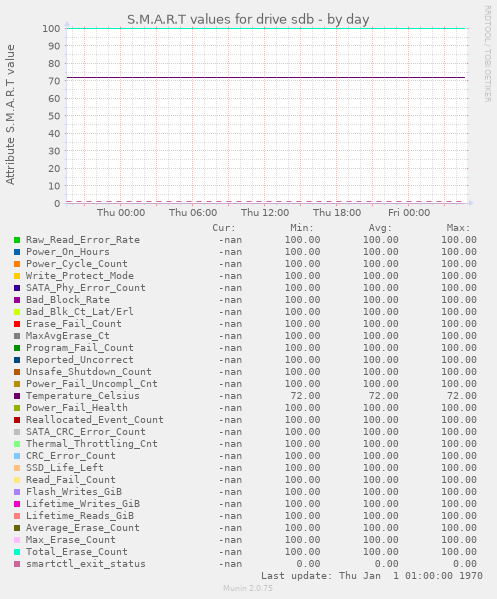Click the purple Temperature_Celsius legend swatch
Image resolution: width=497 pixels, height=599 pixels.
pyautogui.click(x=17, y=396)
